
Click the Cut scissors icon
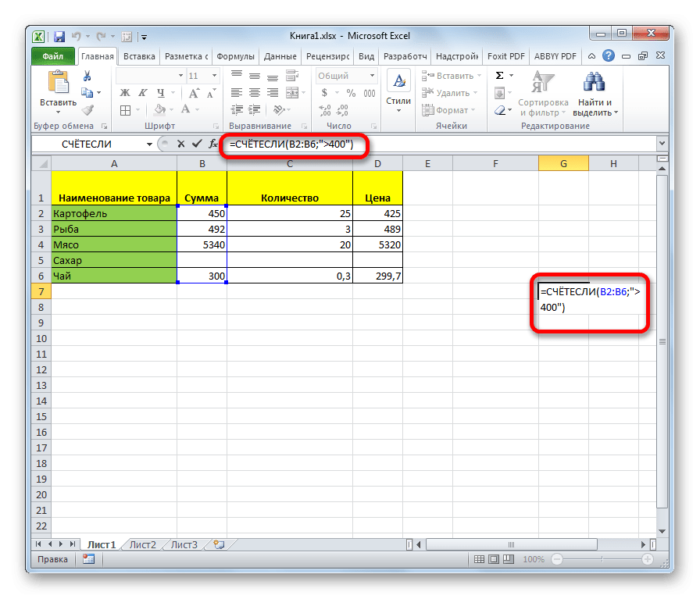click(87, 76)
